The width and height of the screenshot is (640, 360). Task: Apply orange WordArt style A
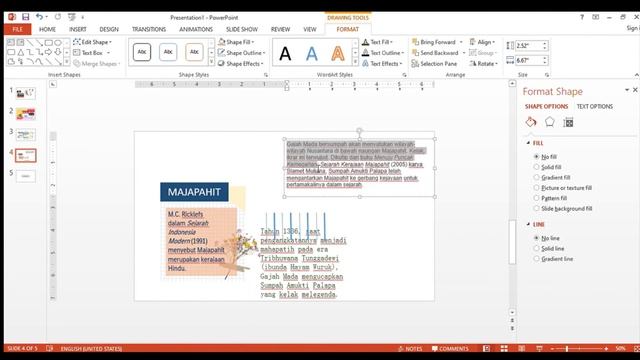point(338,53)
